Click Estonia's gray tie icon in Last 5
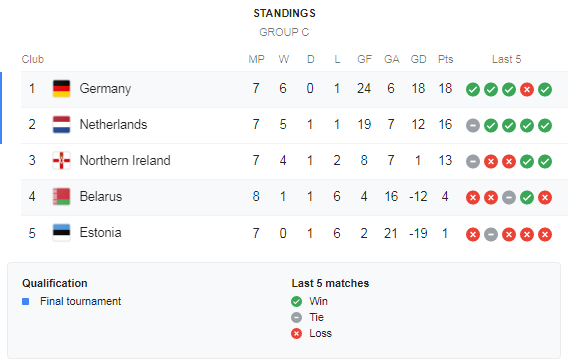 (x=491, y=235)
